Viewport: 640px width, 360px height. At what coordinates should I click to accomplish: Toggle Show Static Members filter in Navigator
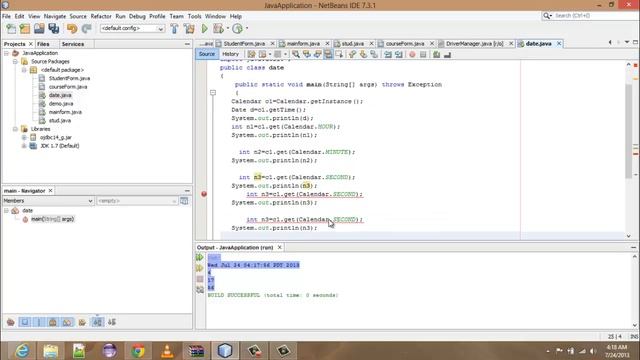pyautogui.click(x=39, y=322)
